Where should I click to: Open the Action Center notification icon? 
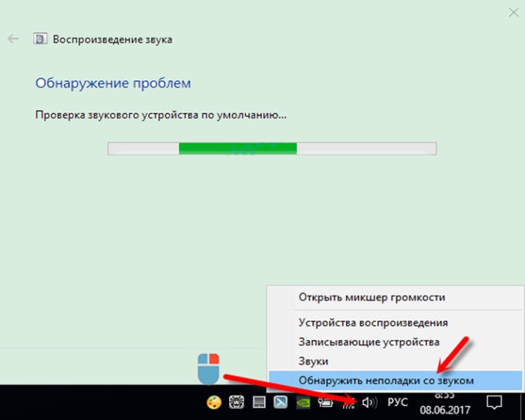494,402
